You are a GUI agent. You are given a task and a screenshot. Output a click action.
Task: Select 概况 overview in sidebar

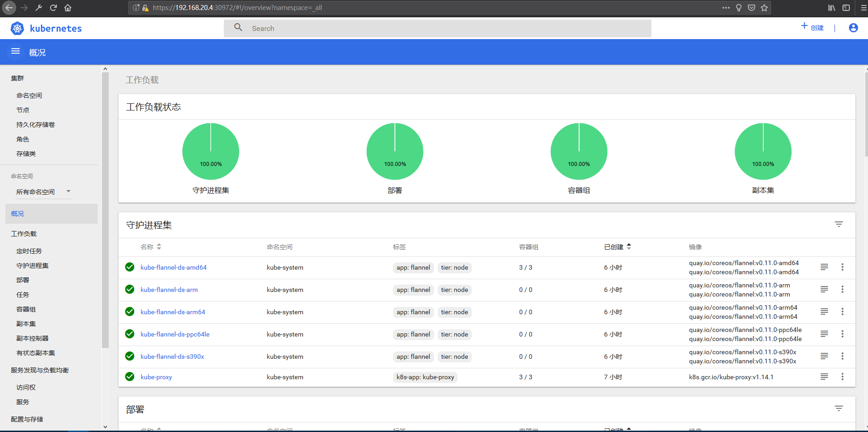pyautogui.click(x=51, y=214)
